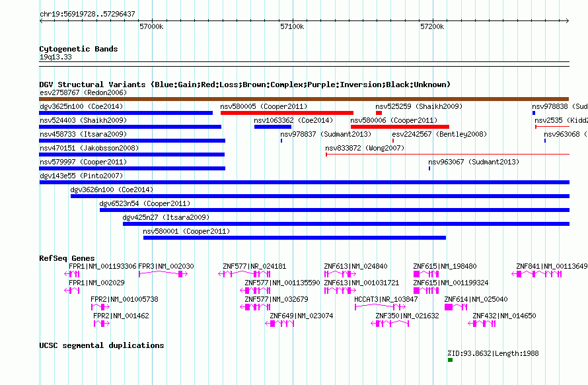Click the red nsv580005 (Cooper2011) loss bar
This screenshot has width=588, height=385.
pyautogui.click(x=287, y=113)
